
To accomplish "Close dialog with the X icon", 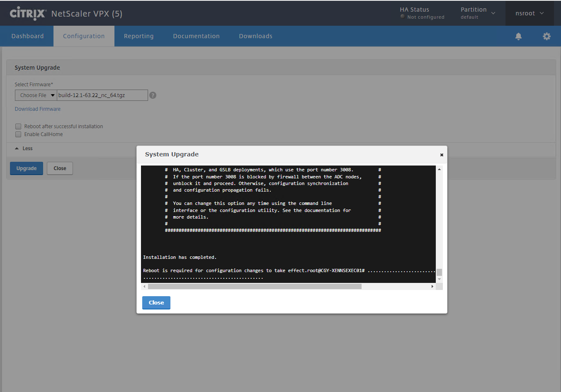I will coord(442,155).
